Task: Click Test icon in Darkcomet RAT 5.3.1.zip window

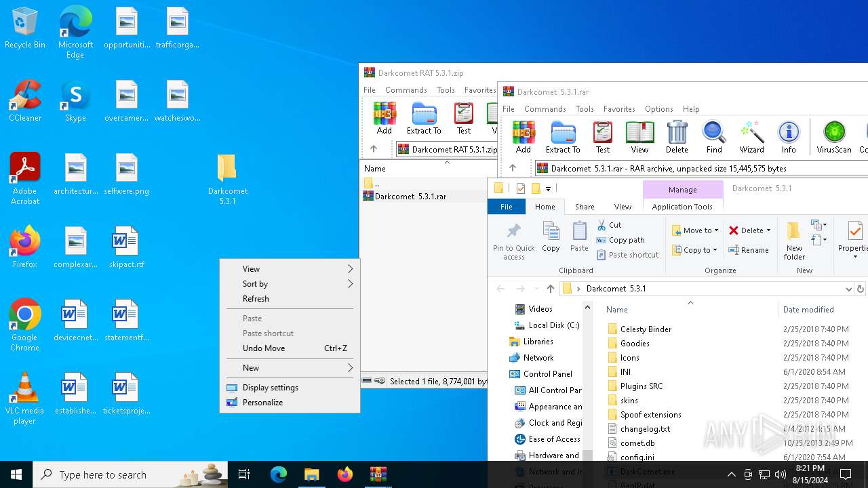Action: (464, 119)
